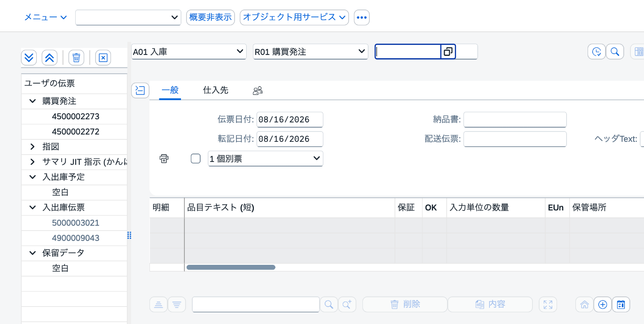Click the OK column header
Image resolution: width=644 pixels, height=324 pixels.
pos(434,208)
